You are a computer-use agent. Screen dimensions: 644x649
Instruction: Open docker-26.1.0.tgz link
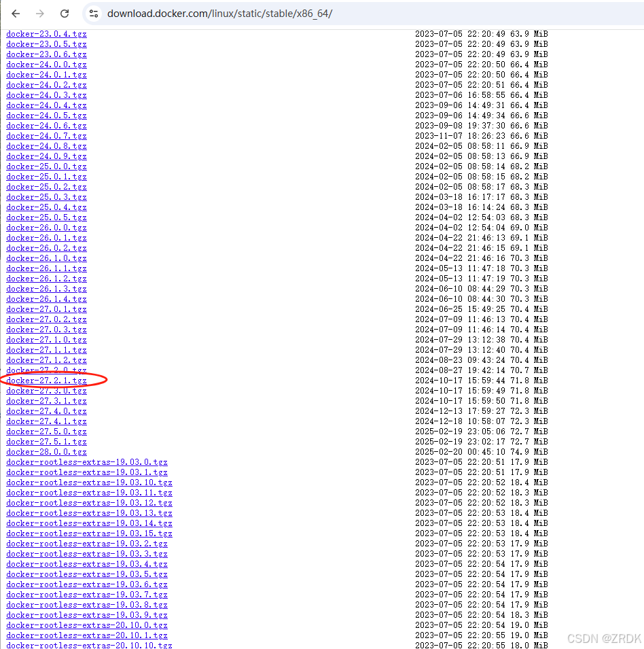[46, 258]
